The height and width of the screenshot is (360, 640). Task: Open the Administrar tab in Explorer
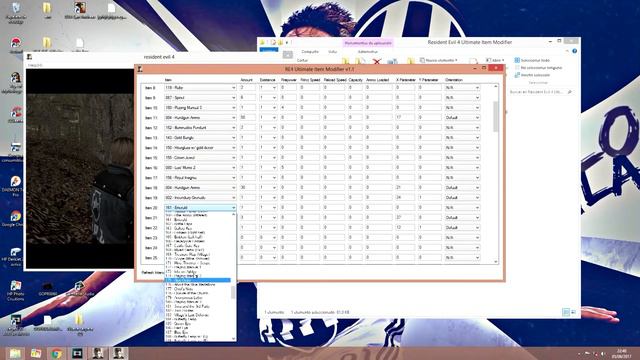[367, 52]
